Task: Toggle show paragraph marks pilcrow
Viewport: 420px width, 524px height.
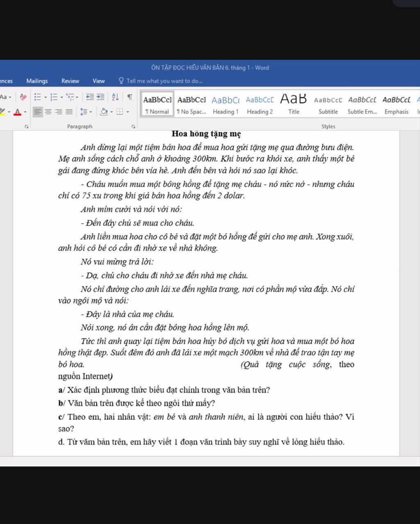Action: pyautogui.click(x=130, y=97)
